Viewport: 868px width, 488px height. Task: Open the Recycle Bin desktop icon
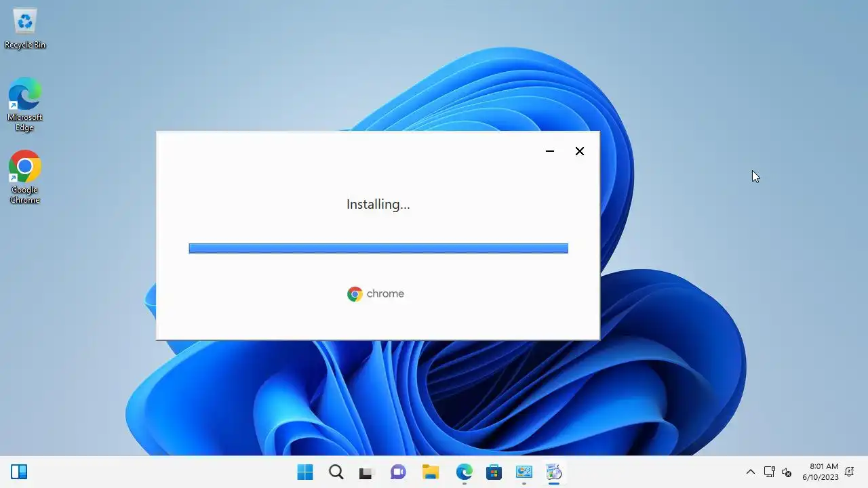click(x=25, y=28)
